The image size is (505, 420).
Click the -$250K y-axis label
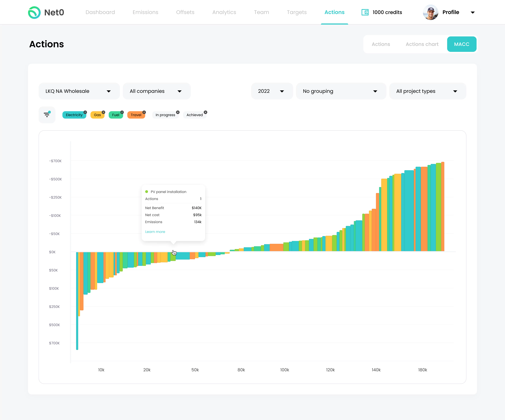(55, 197)
